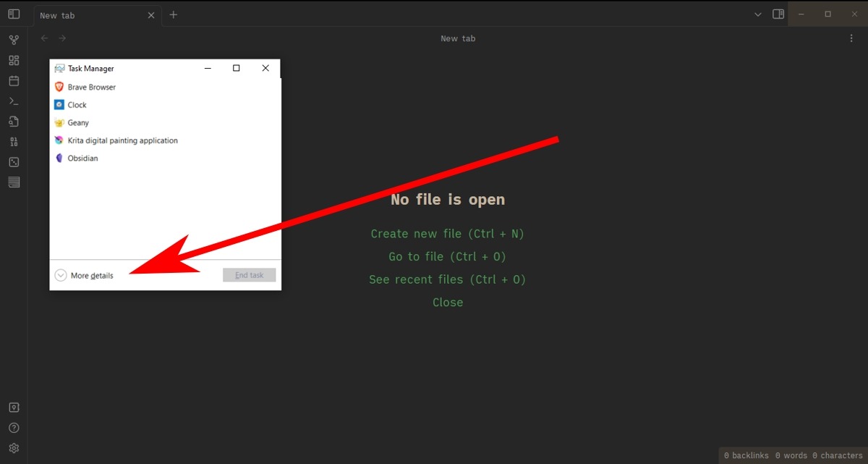Click the Create new file link

click(447, 233)
